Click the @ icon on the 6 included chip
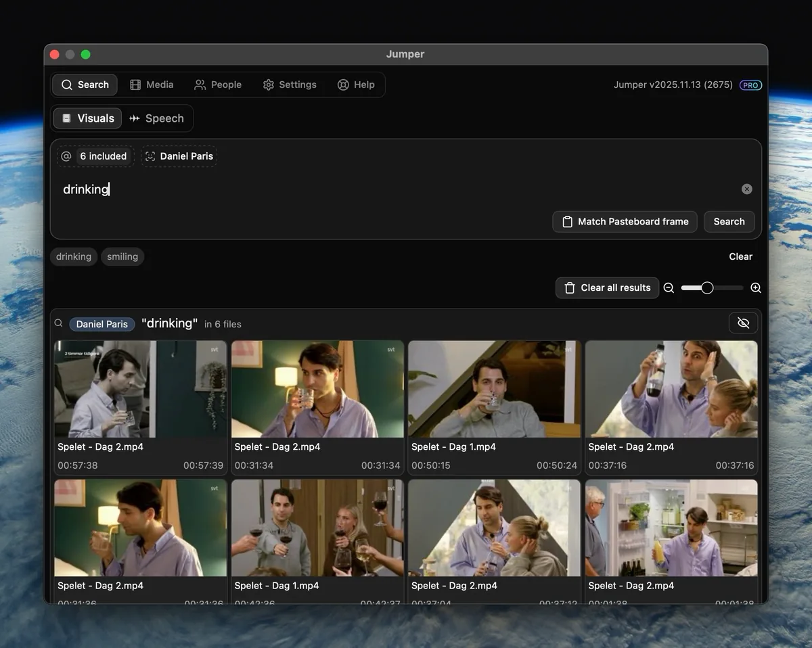 point(66,156)
